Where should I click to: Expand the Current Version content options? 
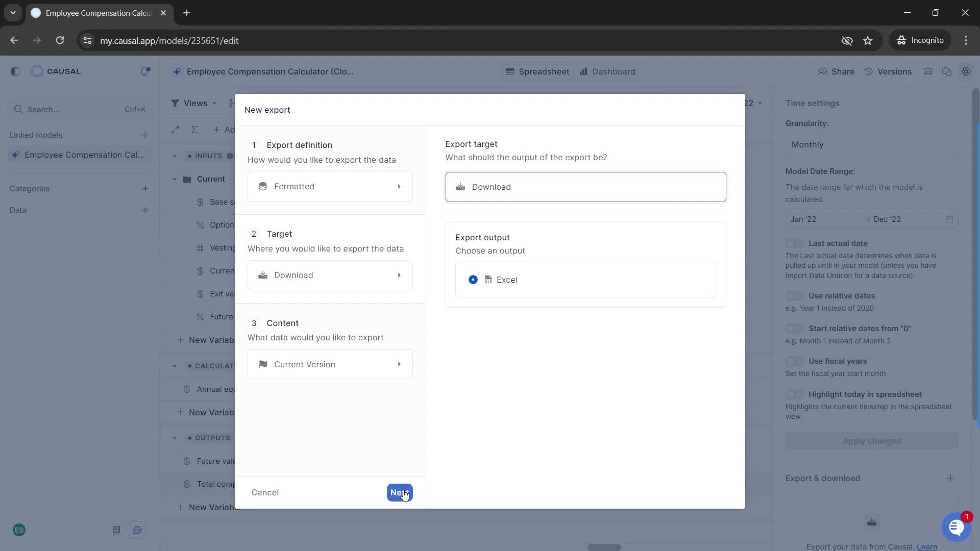coord(398,364)
